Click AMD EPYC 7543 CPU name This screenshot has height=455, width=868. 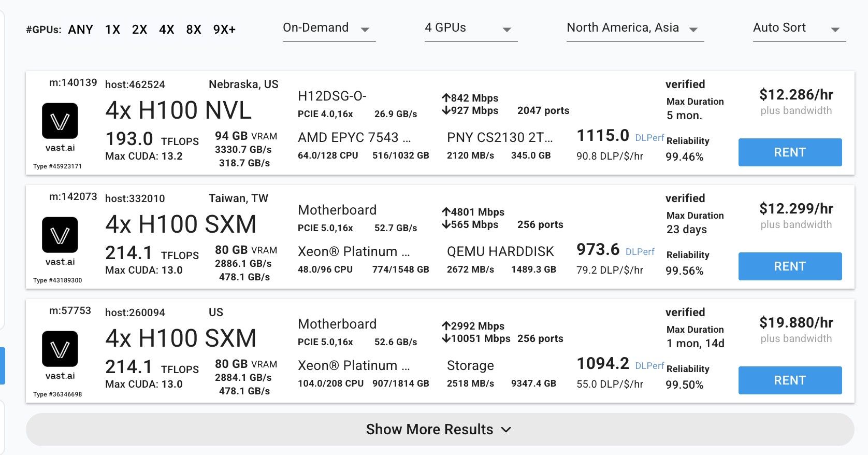[x=354, y=138]
